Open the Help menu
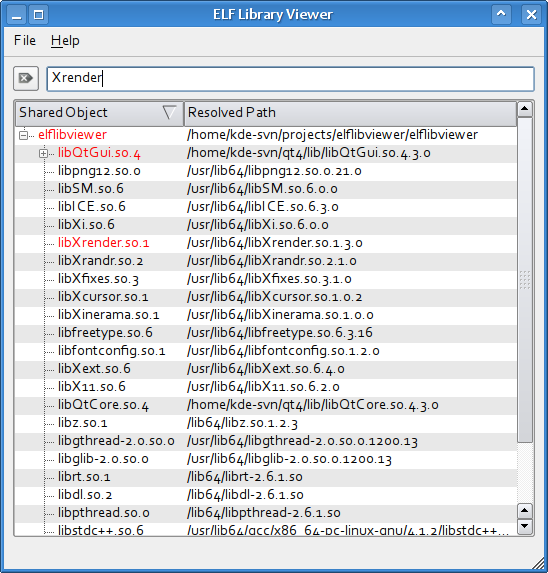Viewport: 548px width, 573px height. pos(65,40)
